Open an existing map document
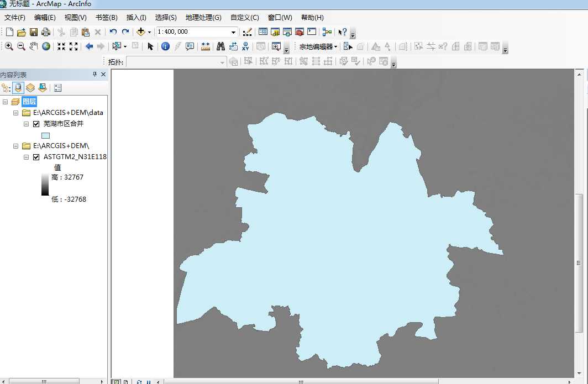588x384 pixels. pos(22,32)
